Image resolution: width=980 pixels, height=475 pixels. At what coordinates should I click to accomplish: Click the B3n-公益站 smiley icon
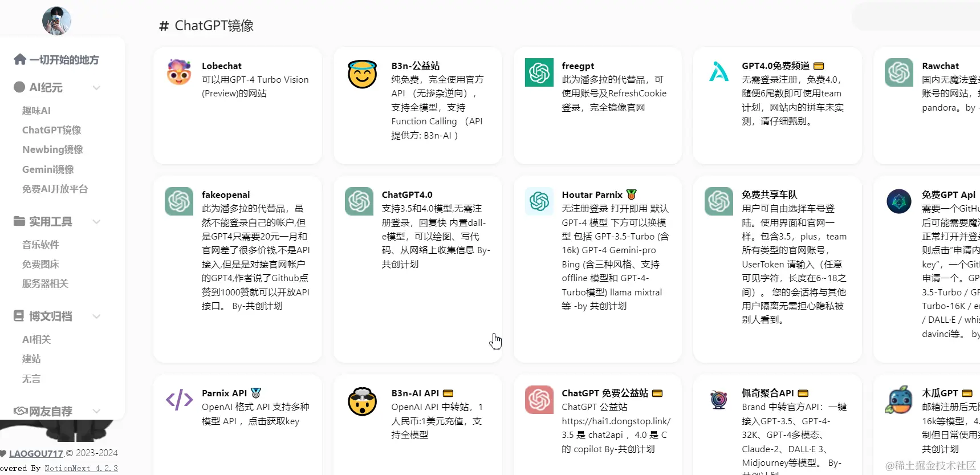coord(363,74)
